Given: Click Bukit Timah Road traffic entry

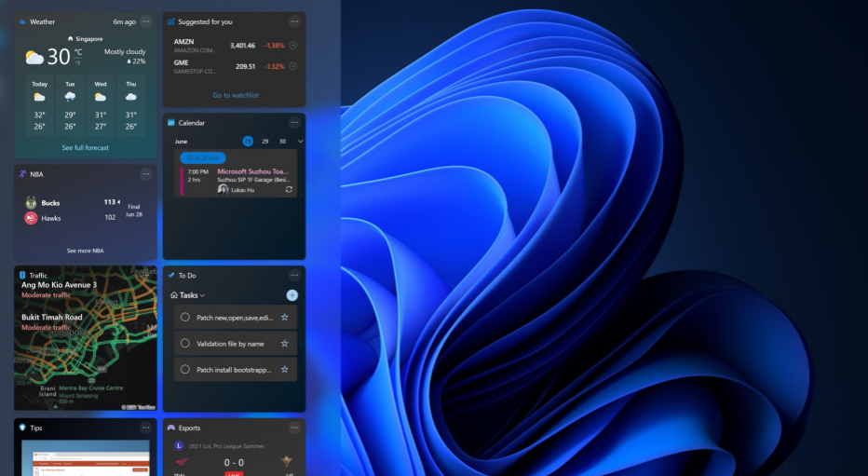Looking at the screenshot, I should tap(51, 321).
